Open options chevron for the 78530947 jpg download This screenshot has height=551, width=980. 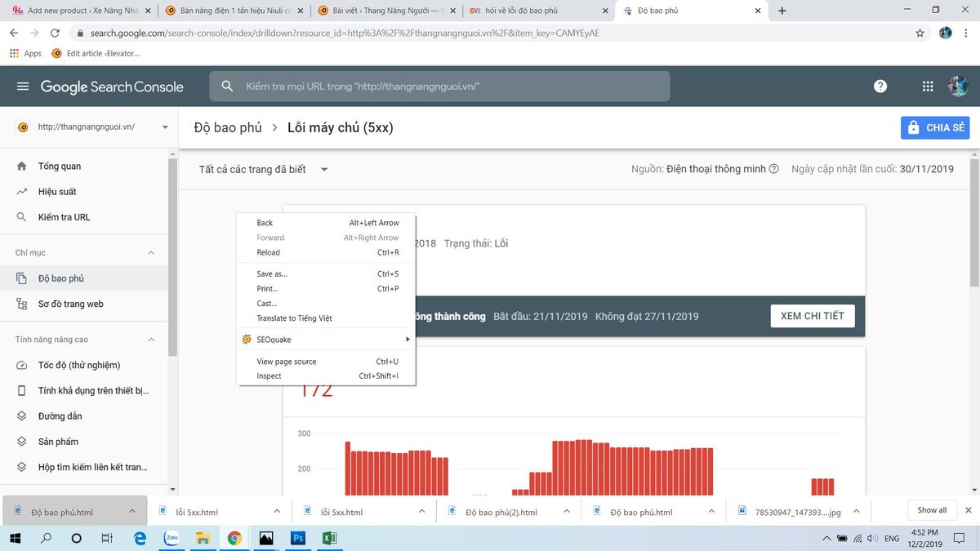[x=856, y=511]
